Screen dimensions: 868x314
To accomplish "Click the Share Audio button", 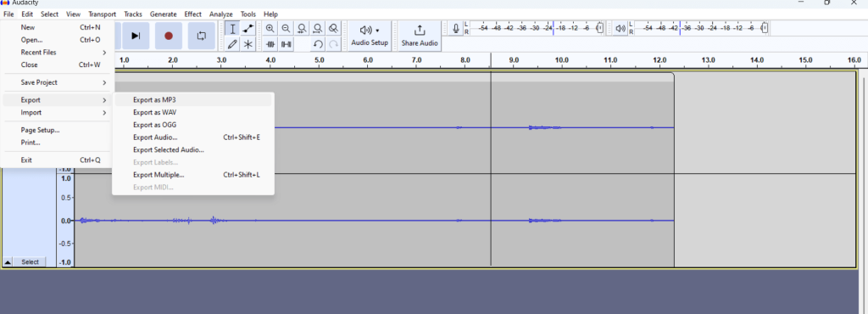I will [420, 36].
